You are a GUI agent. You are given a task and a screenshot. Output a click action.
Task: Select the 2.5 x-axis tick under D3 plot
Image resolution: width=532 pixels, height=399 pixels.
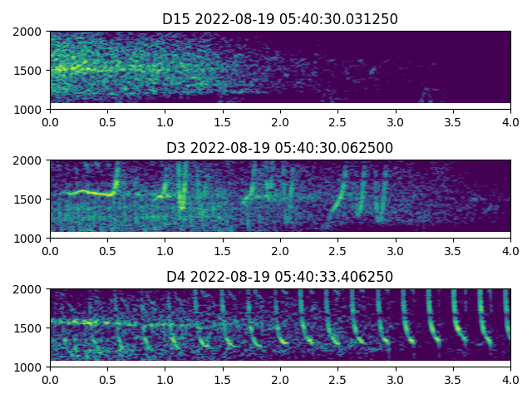337,250
